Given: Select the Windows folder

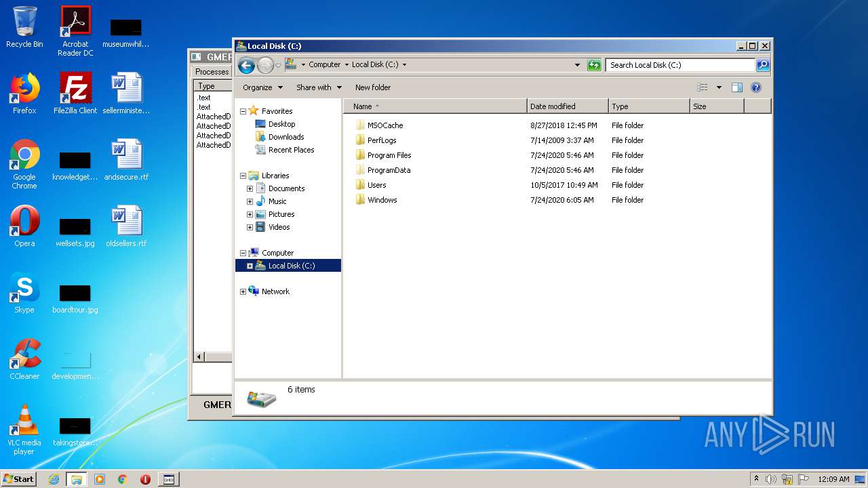Looking at the screenshot, I should click(382, 200).
